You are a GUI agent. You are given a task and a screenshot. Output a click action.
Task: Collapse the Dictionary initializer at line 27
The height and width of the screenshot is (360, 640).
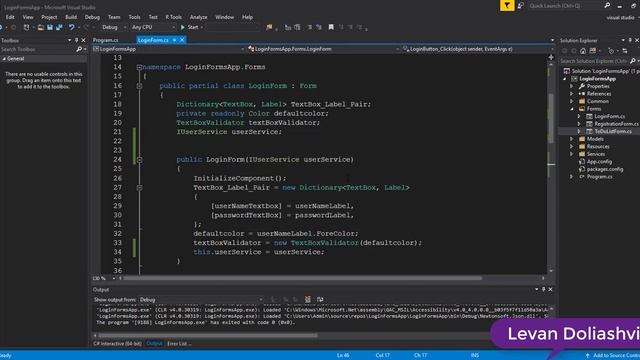tap(139, 188)
